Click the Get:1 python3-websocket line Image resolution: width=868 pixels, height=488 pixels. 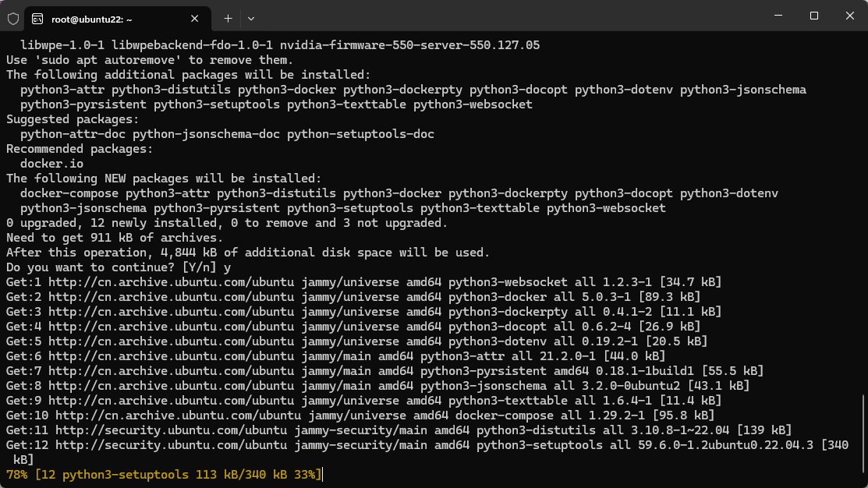tap(363, 282)
